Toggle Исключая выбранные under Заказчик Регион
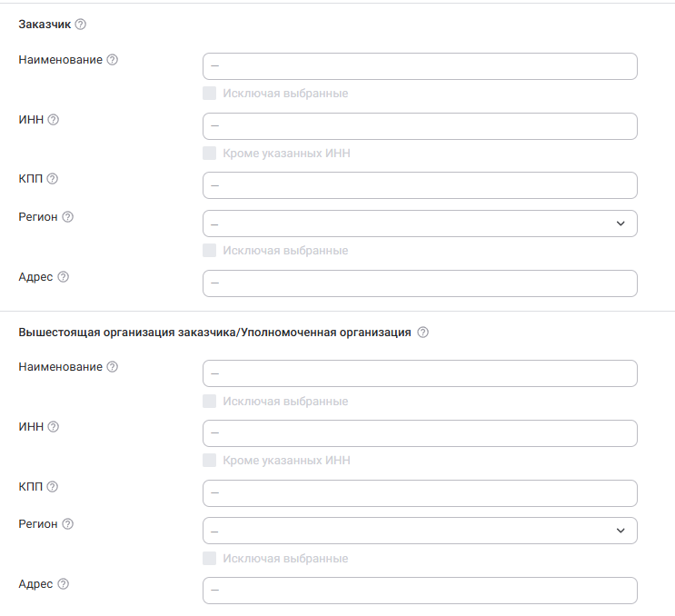The width and height of the screenshot is (675, 616). click(x=210, y=251)
